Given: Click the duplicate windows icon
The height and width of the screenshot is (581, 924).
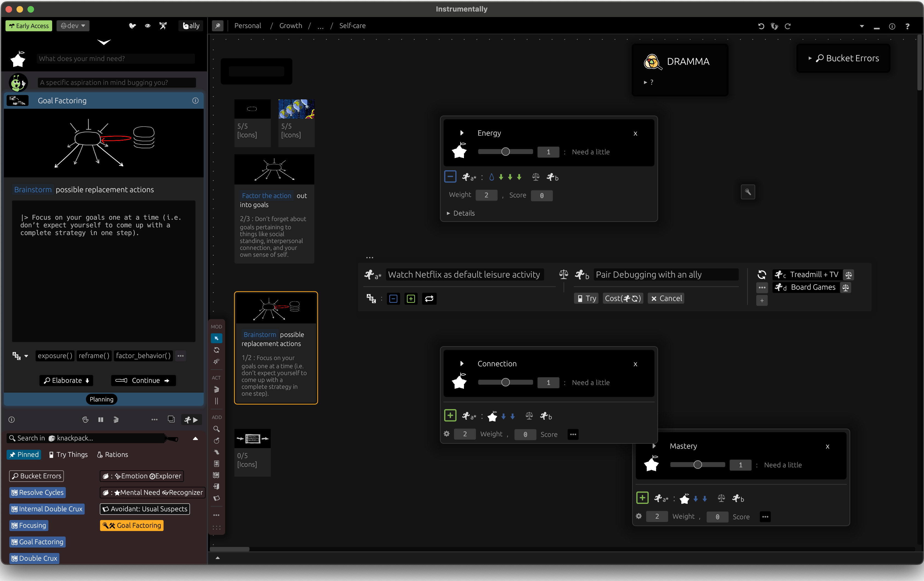Looking at the screenshot, I should coord(171,419).
